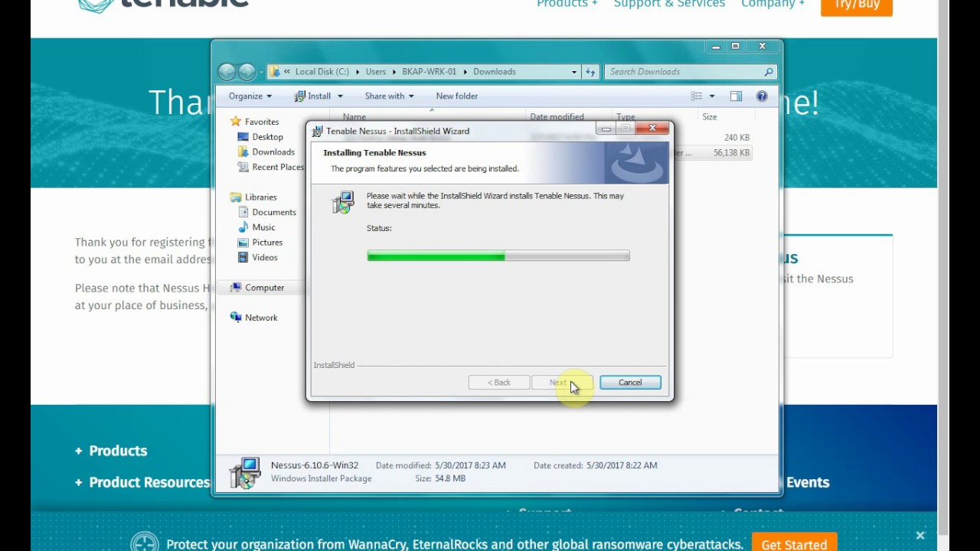Click Network icon in navigation pane
The height and width of the screenshot is (551, 980).
(x=236, y=318)
